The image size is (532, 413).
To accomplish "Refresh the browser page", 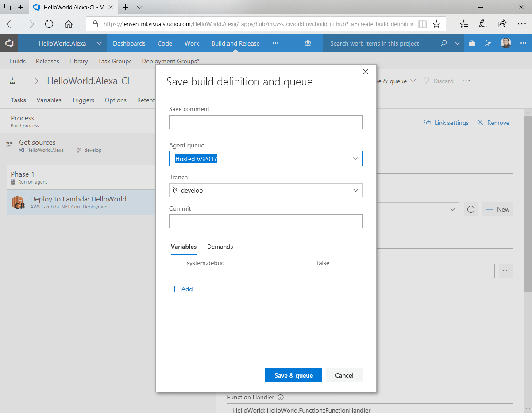I will point(49,24).
